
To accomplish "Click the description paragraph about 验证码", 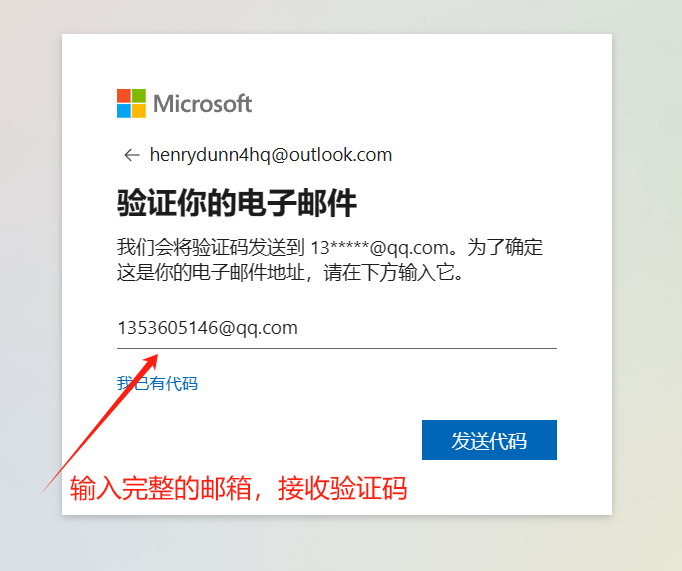I will pyautogui.click(x=330, y=260).
